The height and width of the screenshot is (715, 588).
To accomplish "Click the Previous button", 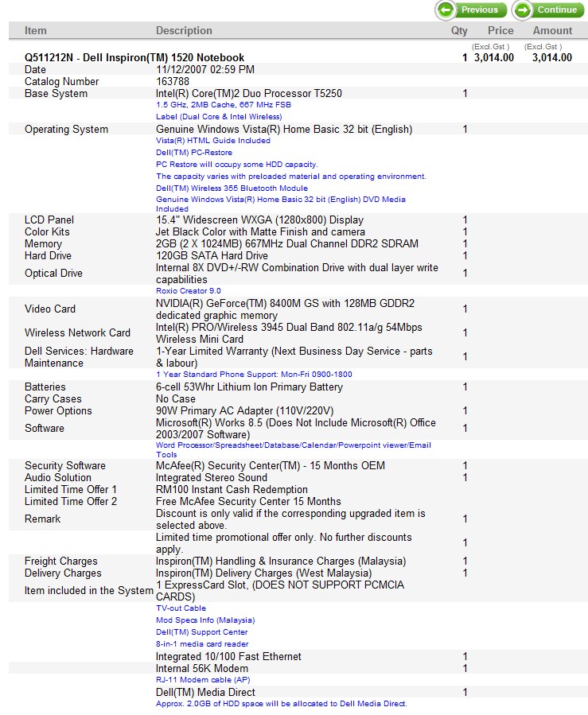I will (x=471, y=10).
